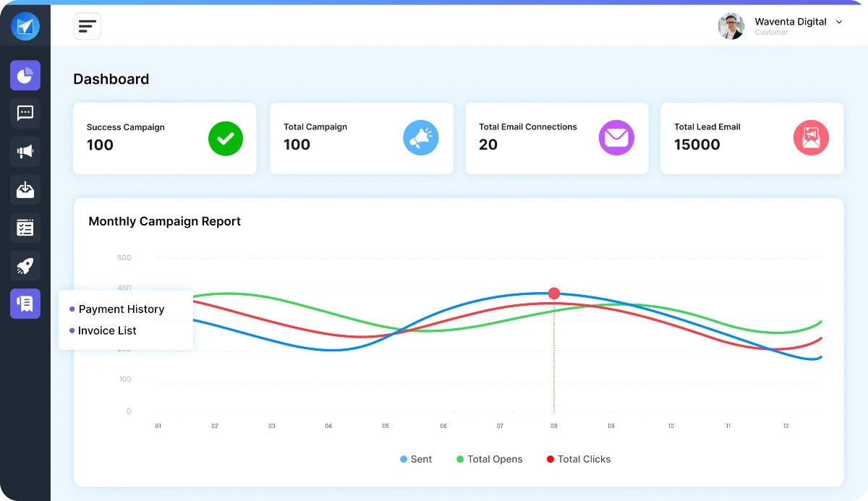This screenshot has height=501, width=868.
Task: Click the Success Campaign checkmark badge
Action: coord(225,137)
